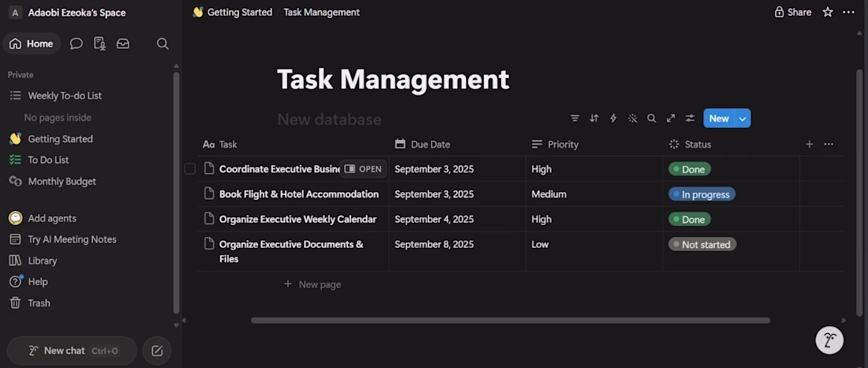This screenshot has width=868, height=368.
Task: Open database view settings sliders icon
Action: point(690,118)
